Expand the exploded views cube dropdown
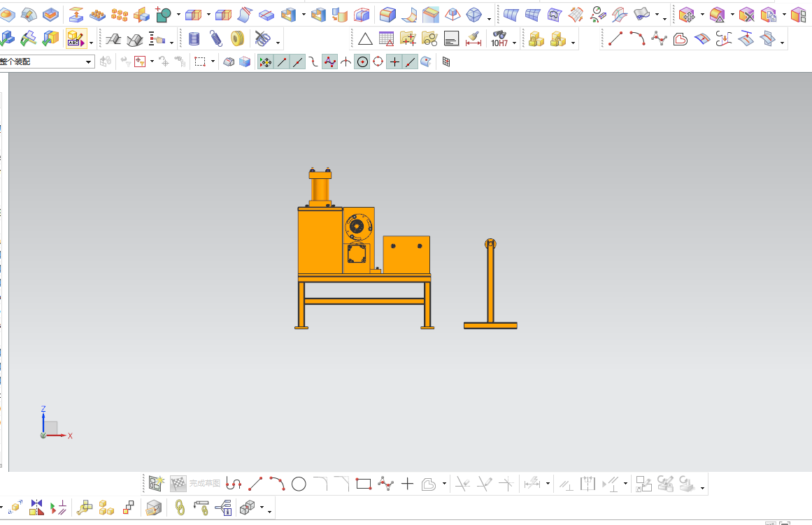Image resolution: width=812 pixels, height=525 pixels. [262, 508]
